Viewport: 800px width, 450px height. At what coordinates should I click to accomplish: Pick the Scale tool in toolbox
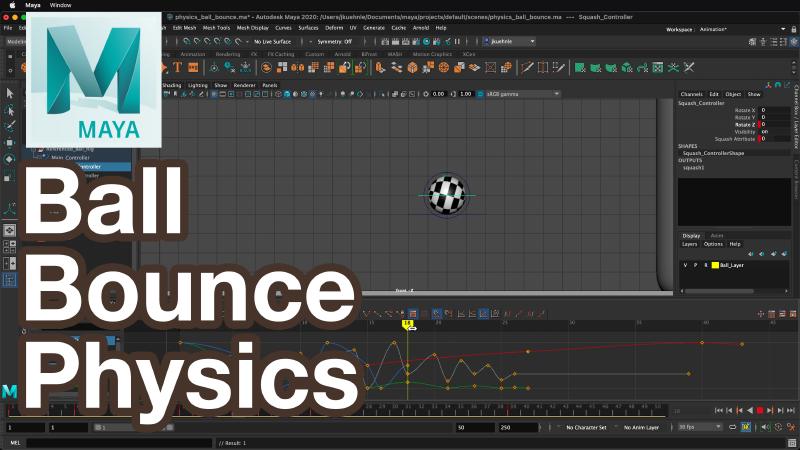(10, 177)
